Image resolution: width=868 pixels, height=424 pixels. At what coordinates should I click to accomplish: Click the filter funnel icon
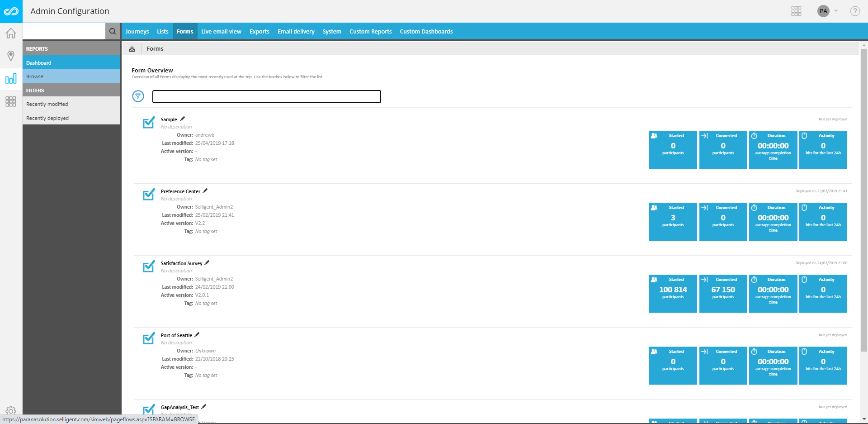(138, 96)
